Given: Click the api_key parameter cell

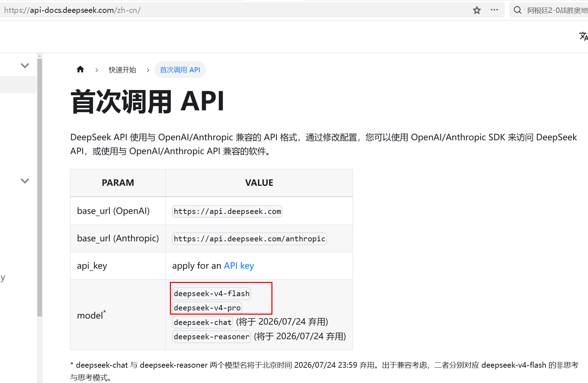Looking at the screenshot, I should (118, 266).
